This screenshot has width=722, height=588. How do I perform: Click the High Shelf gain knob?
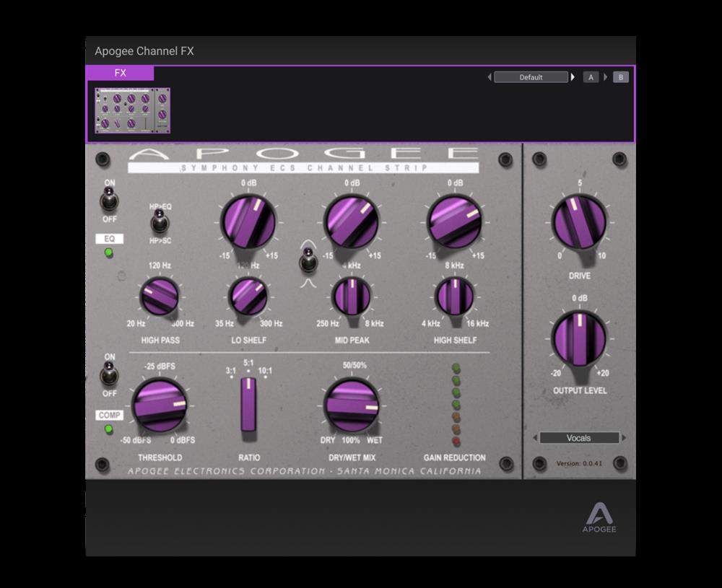click(x=455, y=222)
